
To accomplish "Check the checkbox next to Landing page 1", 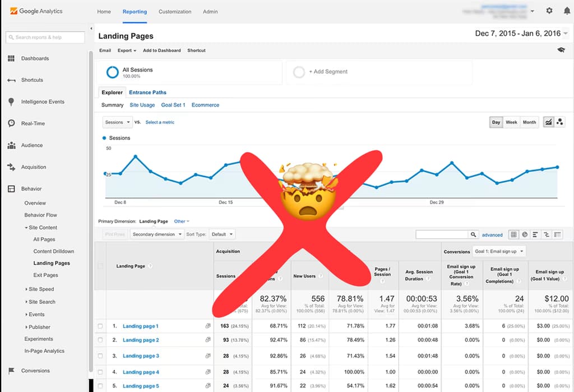I will pyautogui.click(x=101, y=325).
